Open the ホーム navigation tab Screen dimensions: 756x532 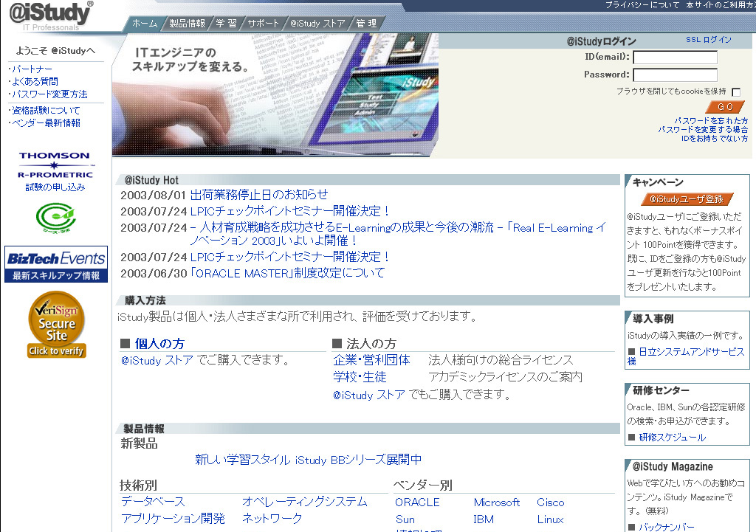pyautogui.click(x=145, y=23)
